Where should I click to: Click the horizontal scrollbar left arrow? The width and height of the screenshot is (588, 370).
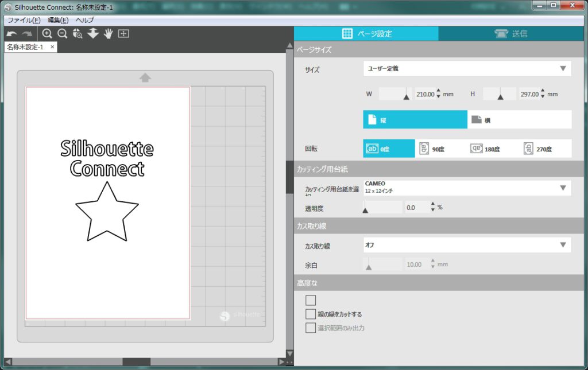click(x=8, y=362)
